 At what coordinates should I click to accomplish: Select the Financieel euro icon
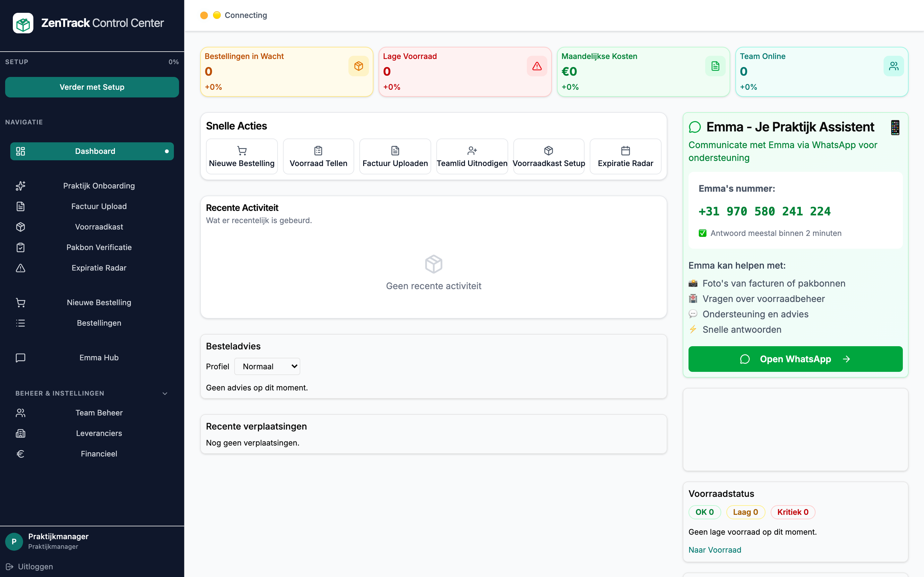click(x=20, y=454)
